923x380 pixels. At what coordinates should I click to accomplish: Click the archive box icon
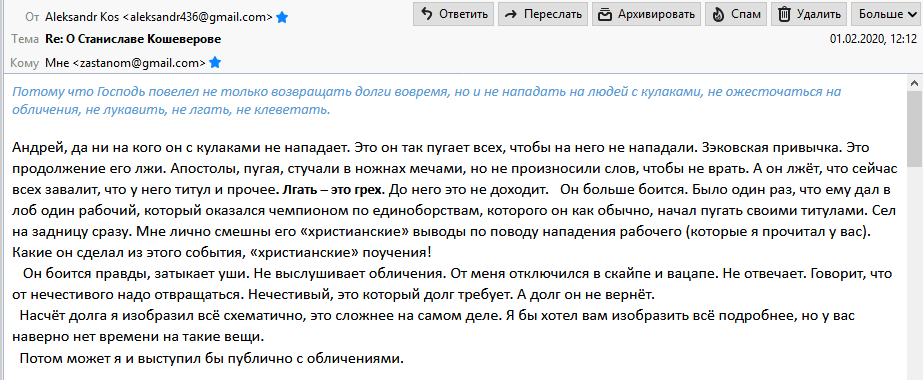tap(605, 14)
